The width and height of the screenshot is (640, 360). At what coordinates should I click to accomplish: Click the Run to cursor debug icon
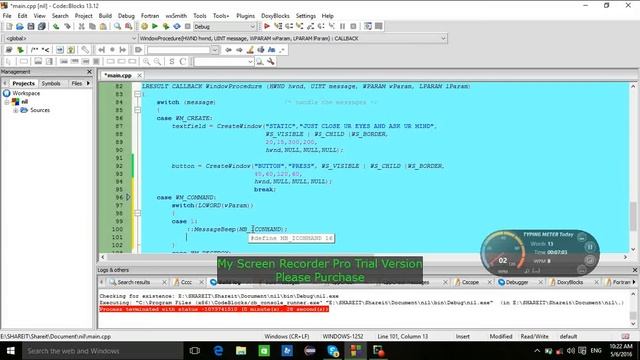coord(278,27)
